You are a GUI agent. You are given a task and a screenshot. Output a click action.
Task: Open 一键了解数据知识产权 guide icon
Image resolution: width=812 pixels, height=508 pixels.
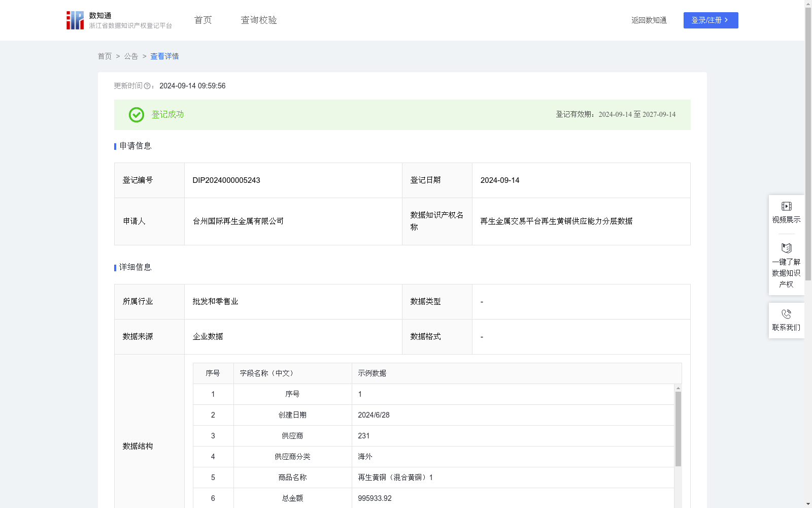786,248
